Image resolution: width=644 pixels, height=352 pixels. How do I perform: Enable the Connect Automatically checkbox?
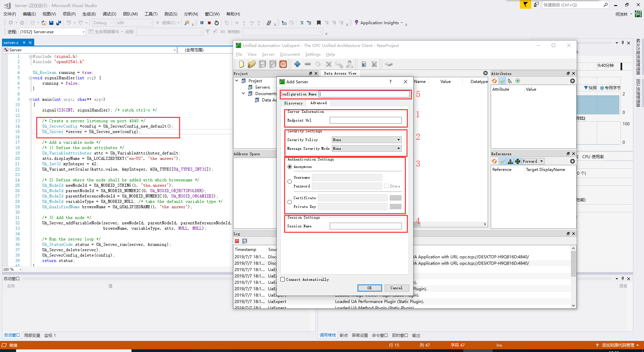tap(283, 279)
